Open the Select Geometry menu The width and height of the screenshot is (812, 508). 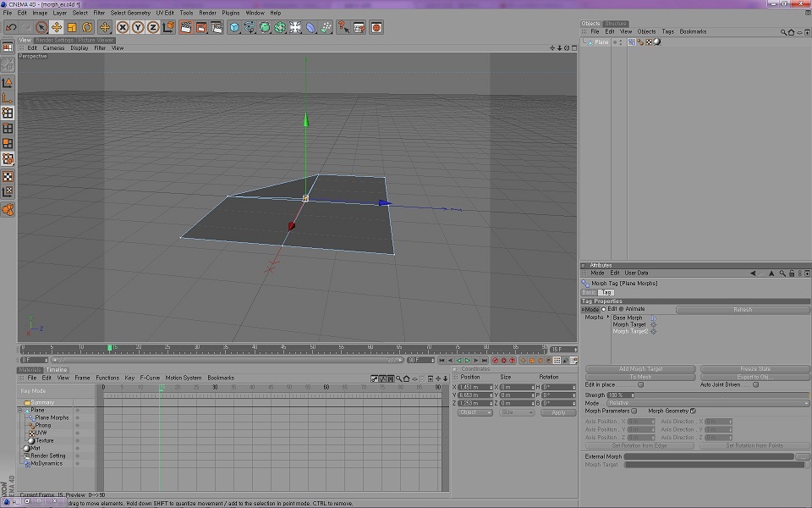130,13
